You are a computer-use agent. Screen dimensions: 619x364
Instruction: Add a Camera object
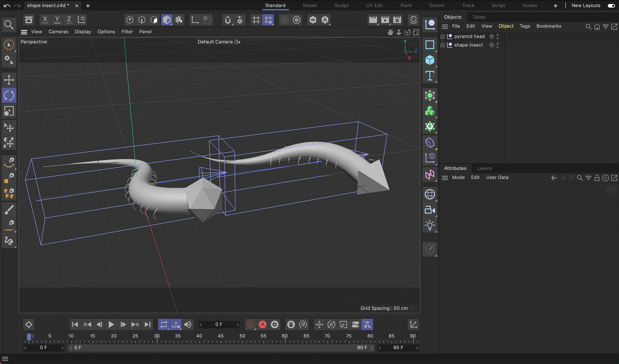coord(429,210)
